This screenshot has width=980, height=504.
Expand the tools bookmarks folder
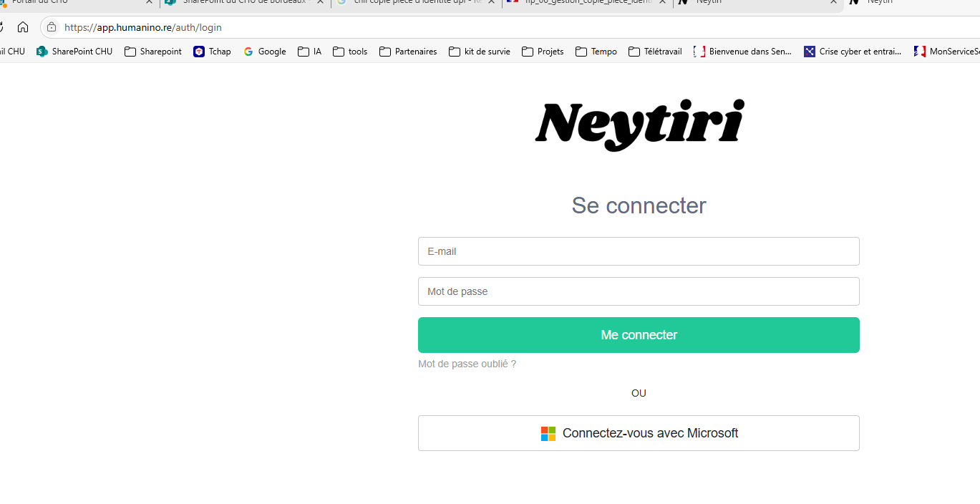pyautogui.click(x=350, y=52)
